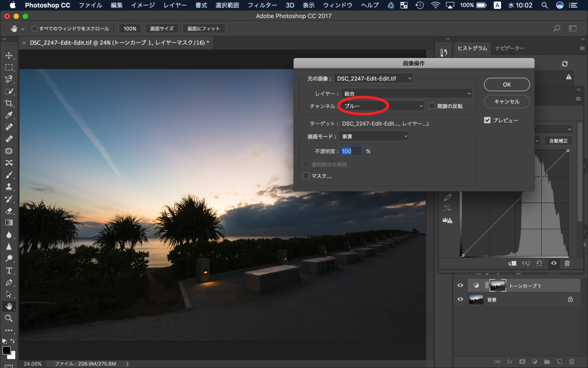This screenshot has height=368, width=588.
Task: Open the 描画モード dropdown showing 乗算
Action: point(373,137)
